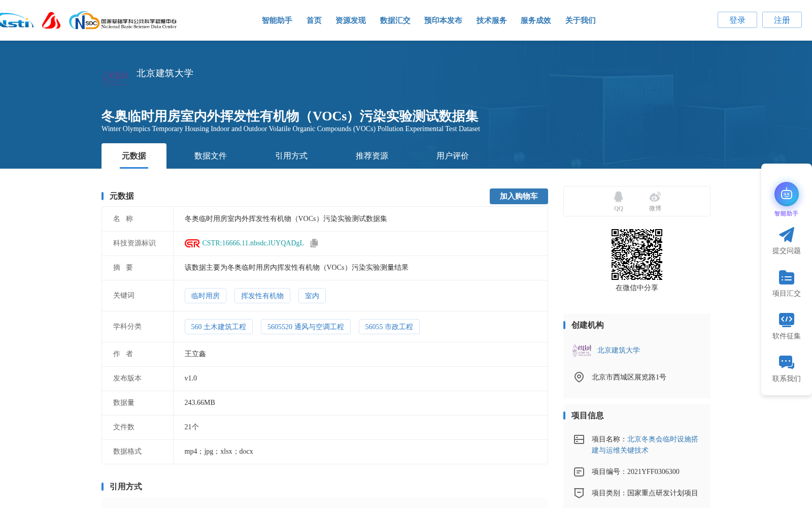
Task: Open the 北京建筑大学 institution link
Action: point(619,351)
